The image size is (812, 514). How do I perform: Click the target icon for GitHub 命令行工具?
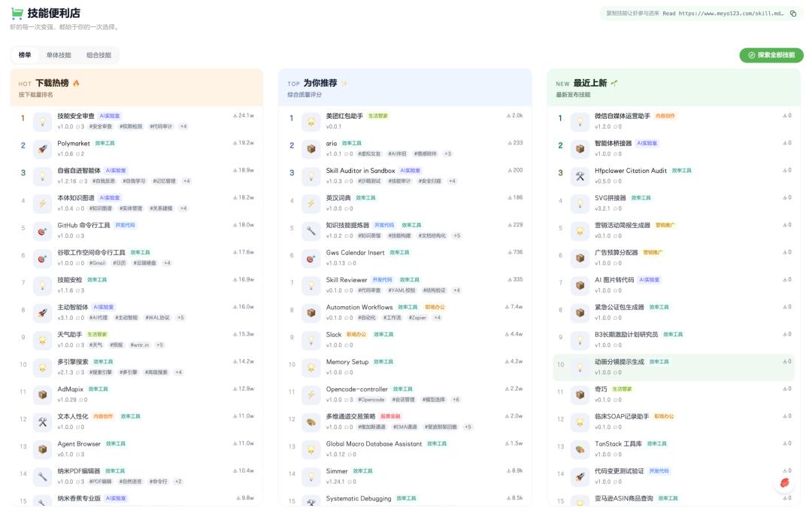click(42, 230)
